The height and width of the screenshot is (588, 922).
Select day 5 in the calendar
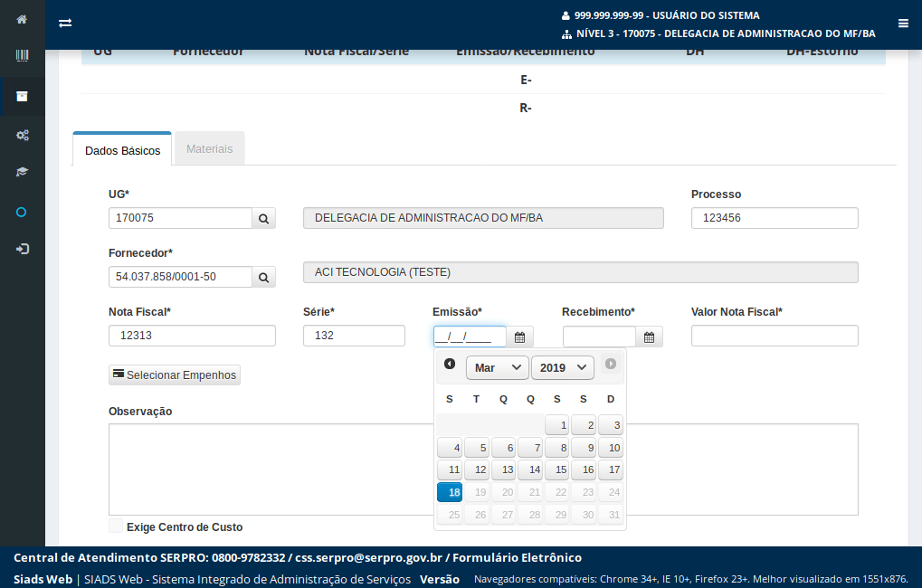477,448
